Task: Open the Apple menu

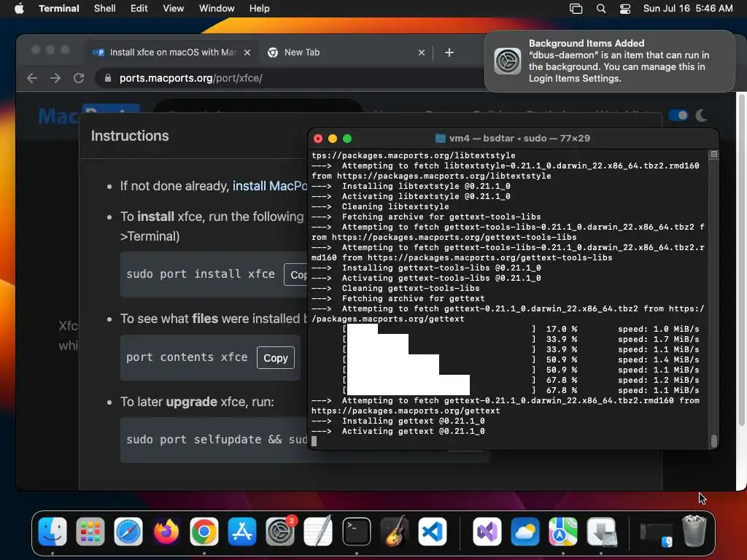Action: [19, 8]
